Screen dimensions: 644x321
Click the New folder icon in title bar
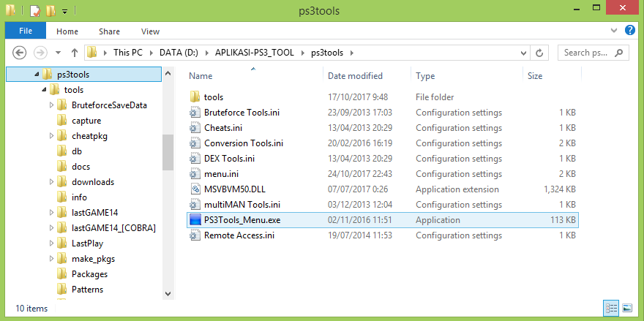51,11
